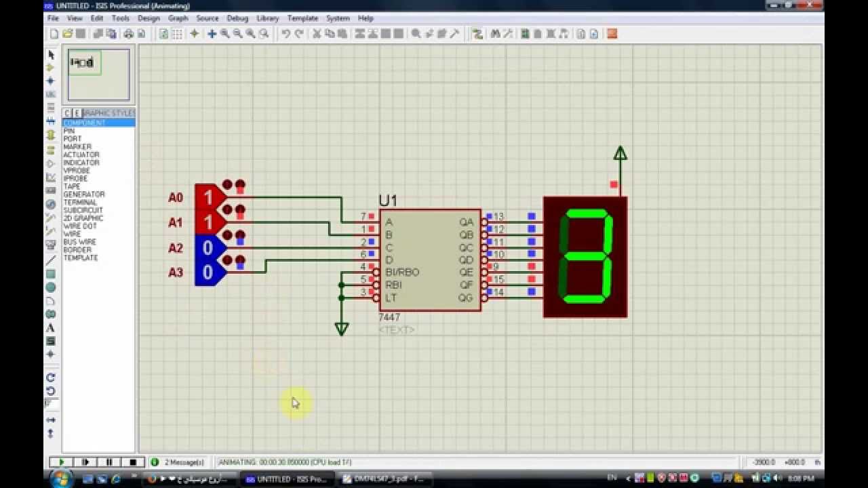
Task: Click the ground terminal below the chip
Action: coord(342,329)
